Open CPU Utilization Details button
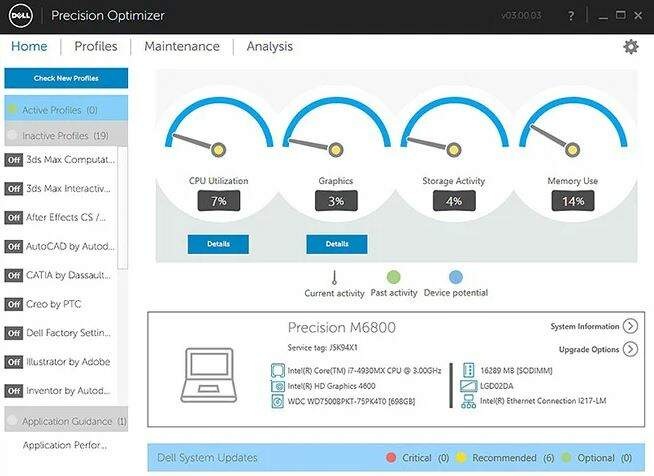The image size is (654, 476). coord(218,244)
